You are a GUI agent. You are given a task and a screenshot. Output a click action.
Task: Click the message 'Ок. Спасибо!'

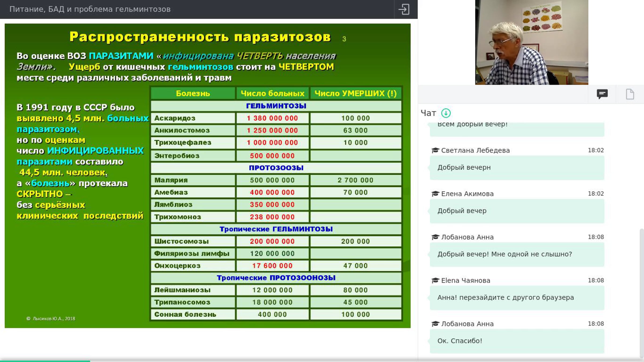(x=517, y=341)
